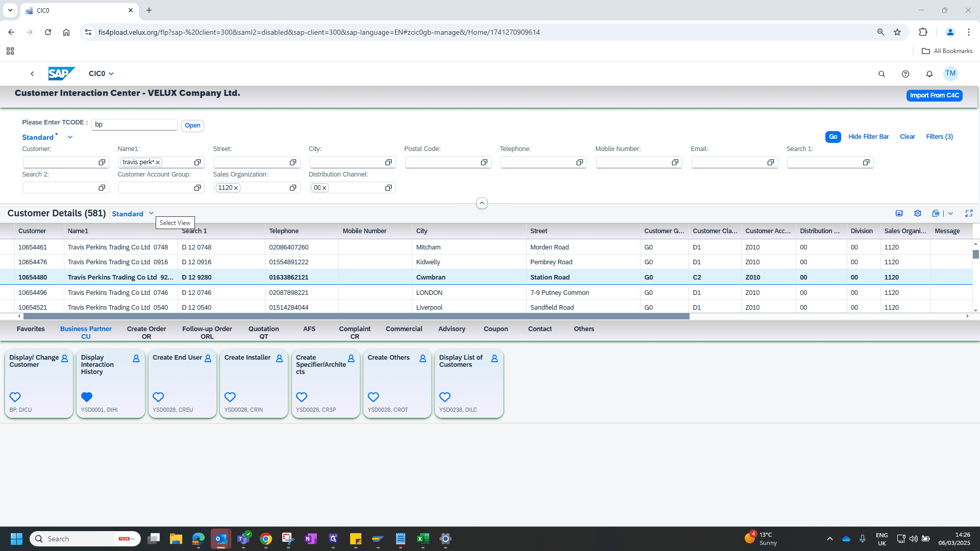
Task: Switch to the Others tab
Action: (584, 329)
